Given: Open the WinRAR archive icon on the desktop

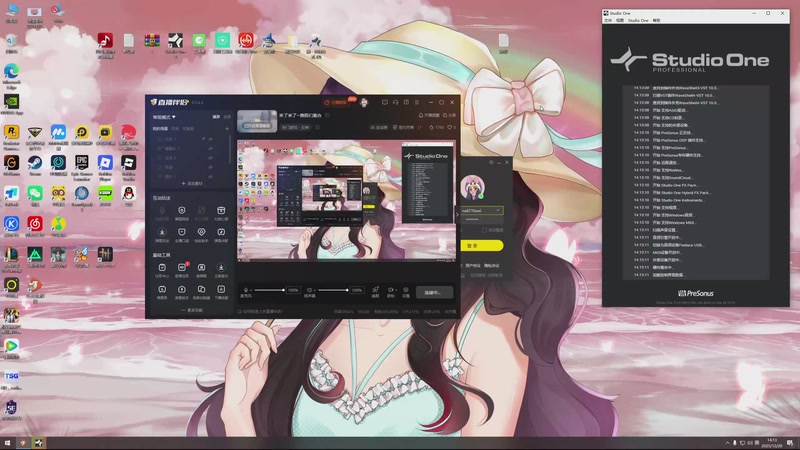Looking at the screenshot, I should [152, 40].
